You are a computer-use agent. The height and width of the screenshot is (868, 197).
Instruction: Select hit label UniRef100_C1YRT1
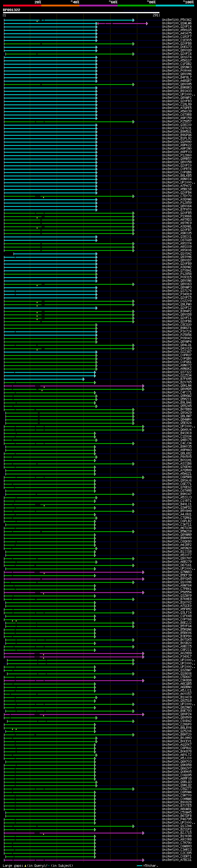(x=177, y=501)
